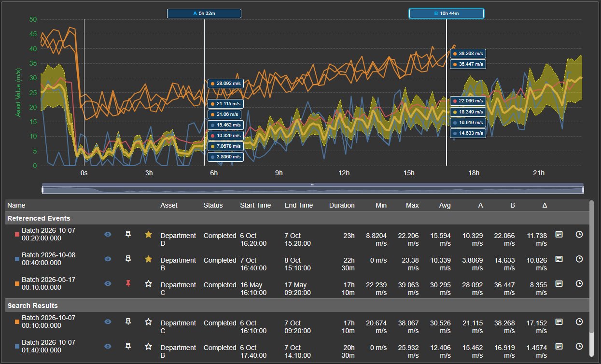The width and height of the screenshot is (601, 364).
Task: Open clock icon for Batch 2026-10-08 row
Action: point(579,259)
